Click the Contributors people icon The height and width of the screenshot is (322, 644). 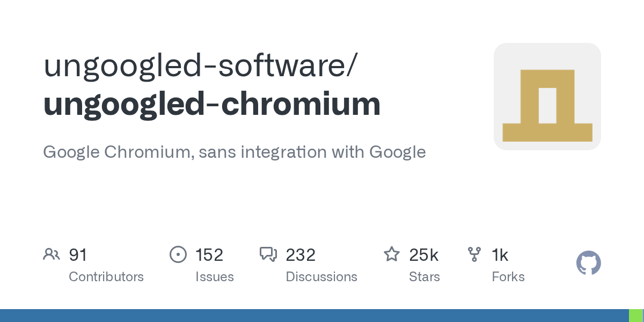coord(52,254)
